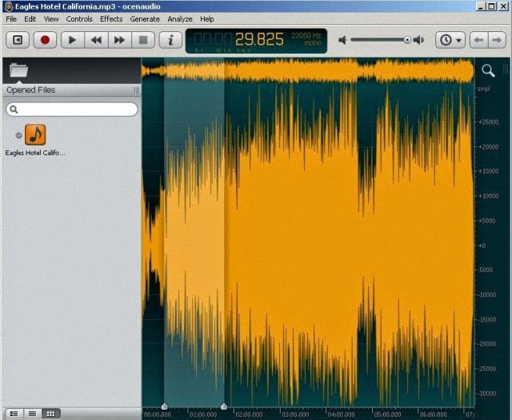Click the -30000 amplitude scale label
The height and width of the screenshot is (420, 512).
coord(489,394)
